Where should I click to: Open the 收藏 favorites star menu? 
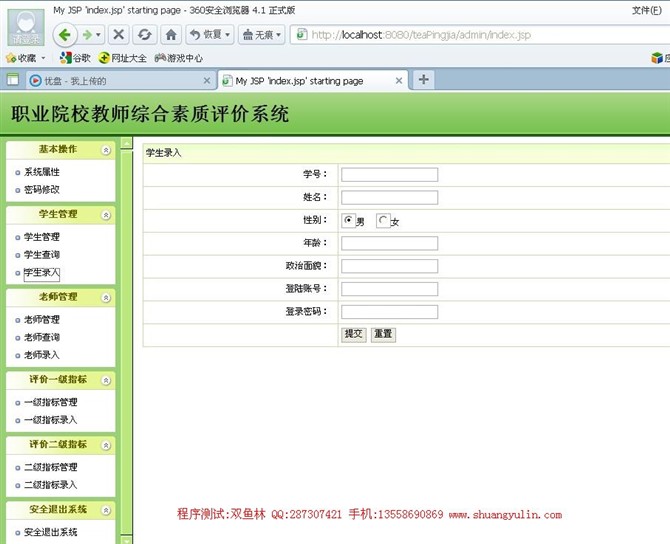tap(21, 58)
